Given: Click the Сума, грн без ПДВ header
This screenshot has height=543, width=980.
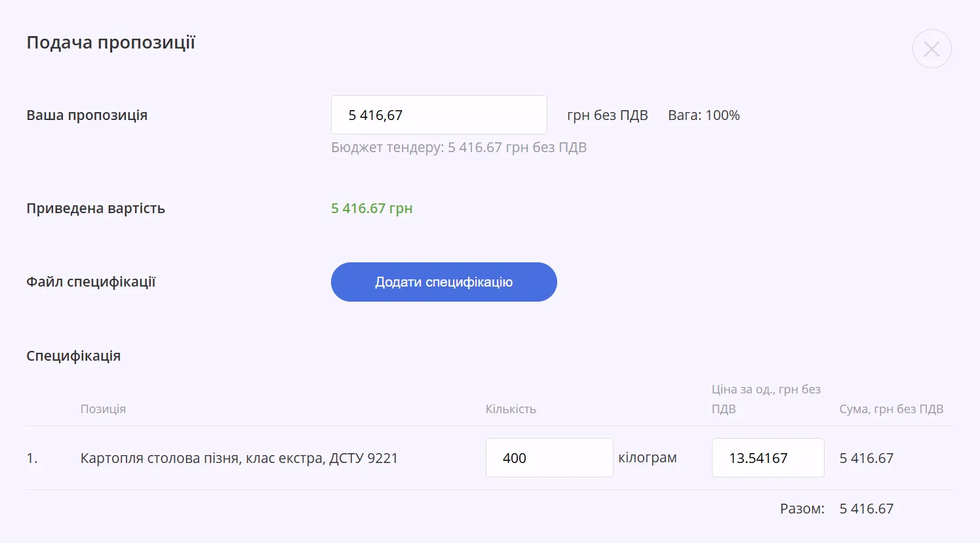Looking at the screenshot, I should tap(892, 409).
